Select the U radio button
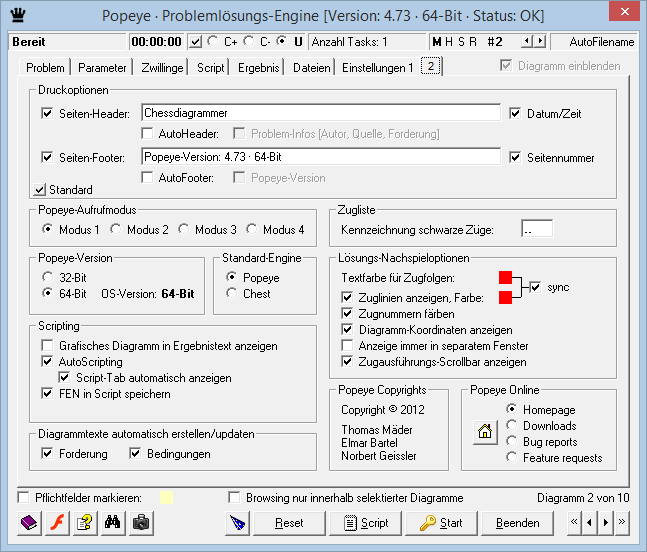The image size is (647, 552). (282, 41)
